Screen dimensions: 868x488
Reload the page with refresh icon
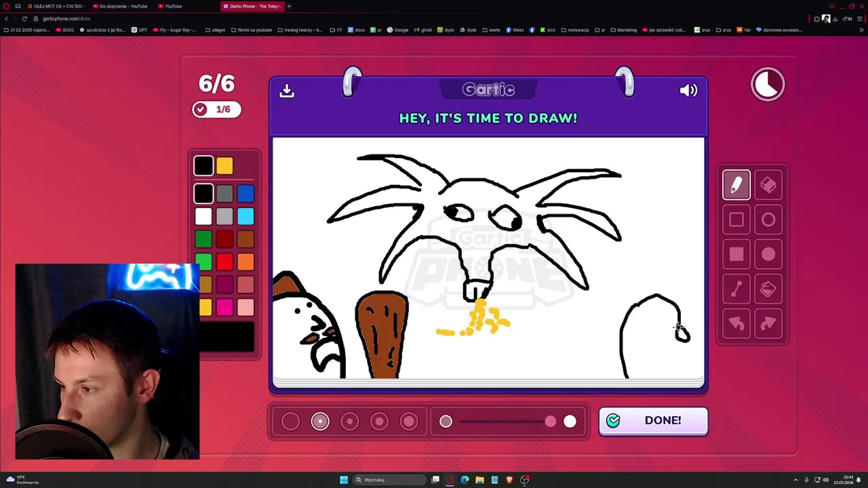[24, 18]
